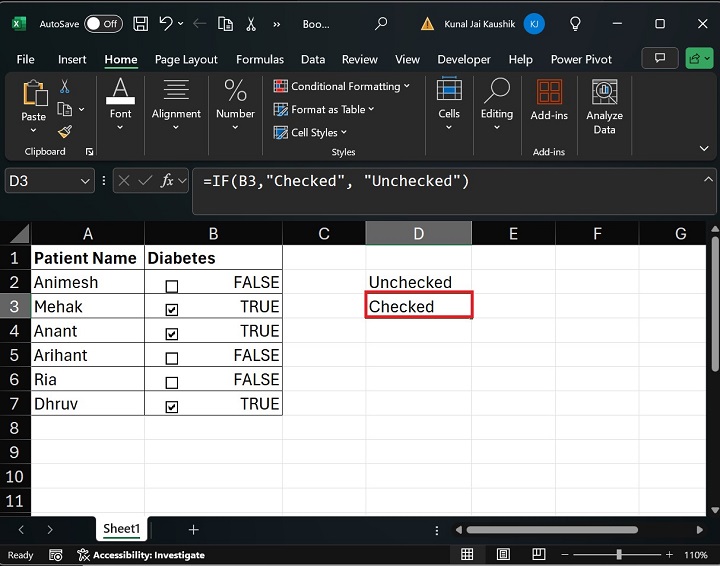This screenshot has height=566, width=720.
Task: Add a new sheet with plus button
Action: (193, 529)
